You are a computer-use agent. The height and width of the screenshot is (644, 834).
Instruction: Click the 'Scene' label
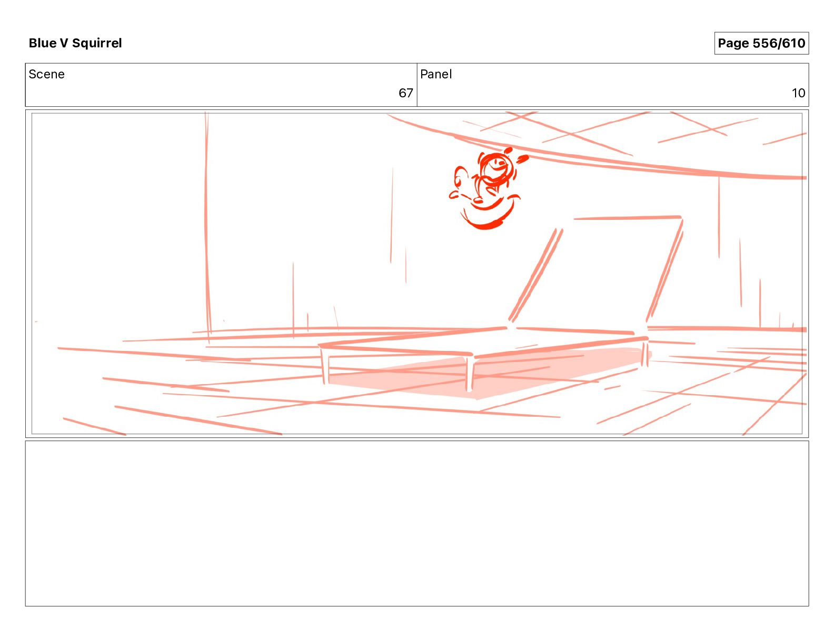[x=47, y=74]
